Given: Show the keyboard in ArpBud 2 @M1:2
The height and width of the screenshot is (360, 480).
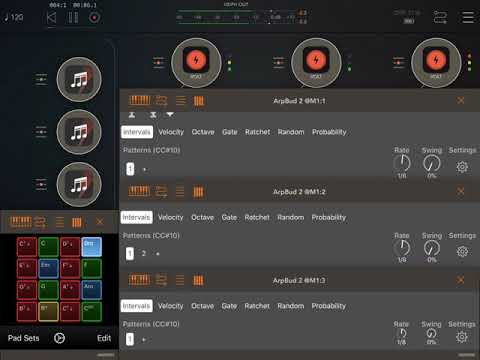Looking at the screenshot, I should 139,191.
